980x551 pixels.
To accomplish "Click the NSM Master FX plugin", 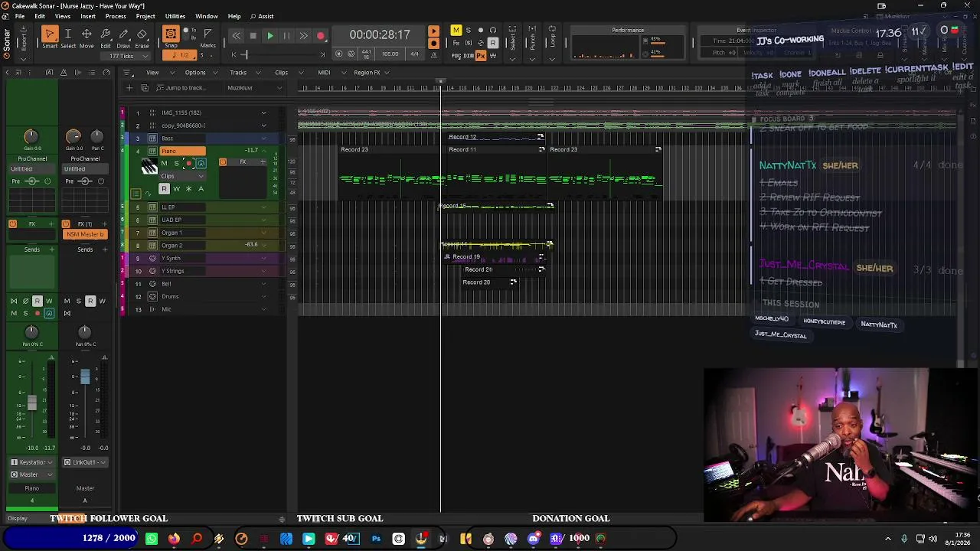I will coord(85,234).
